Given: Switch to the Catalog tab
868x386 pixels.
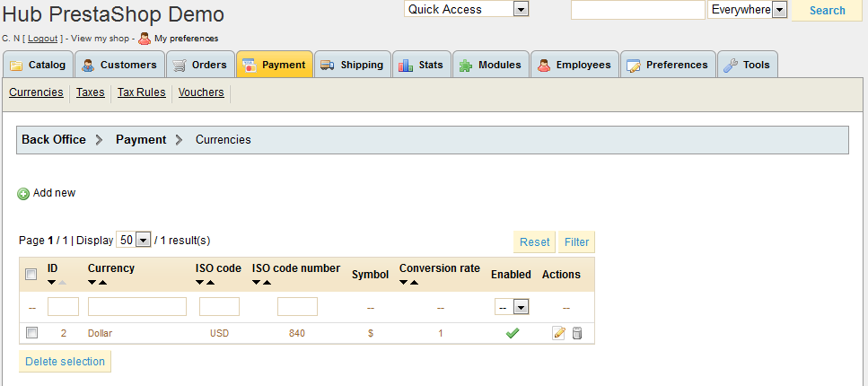Looking at the screenshot, I should coord(38,65).
